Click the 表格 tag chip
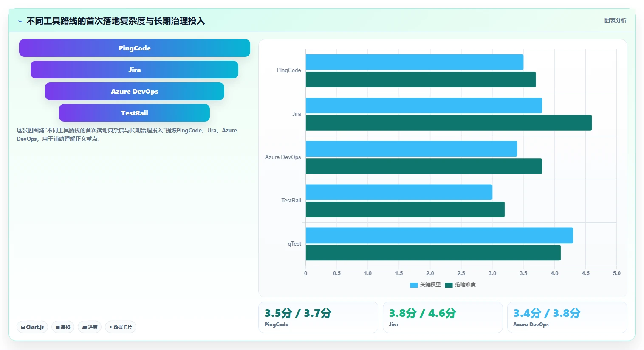Screen dimensions: 644x350 tap(63, 327)
